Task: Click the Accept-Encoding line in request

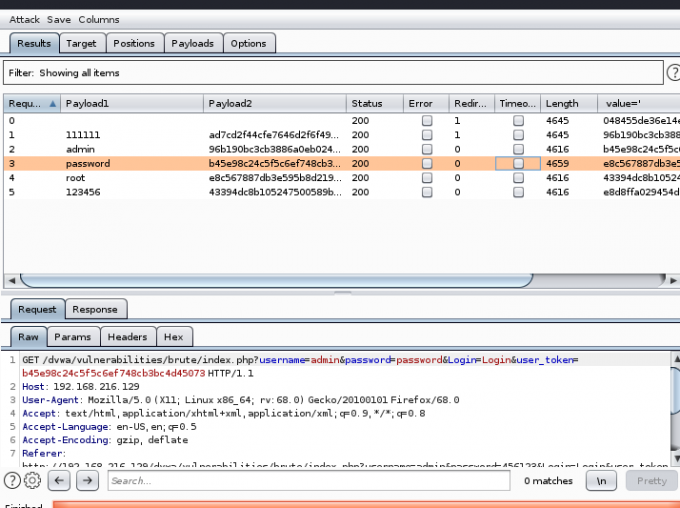Action: [x=105, y=440]
